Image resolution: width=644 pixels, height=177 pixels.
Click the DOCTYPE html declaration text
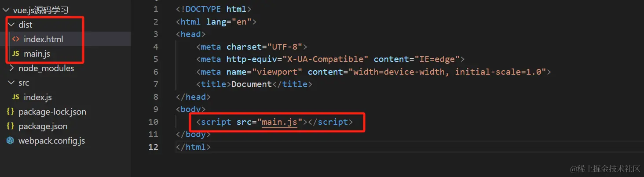point(213,9)
